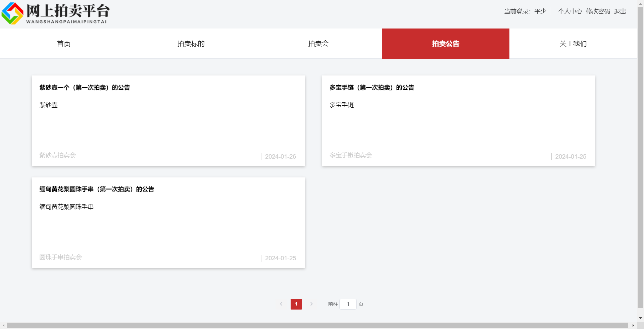The width and height of the screenshot is (644, 329).
Task: Open the 关于我们 tab
Action: (573, 44)
